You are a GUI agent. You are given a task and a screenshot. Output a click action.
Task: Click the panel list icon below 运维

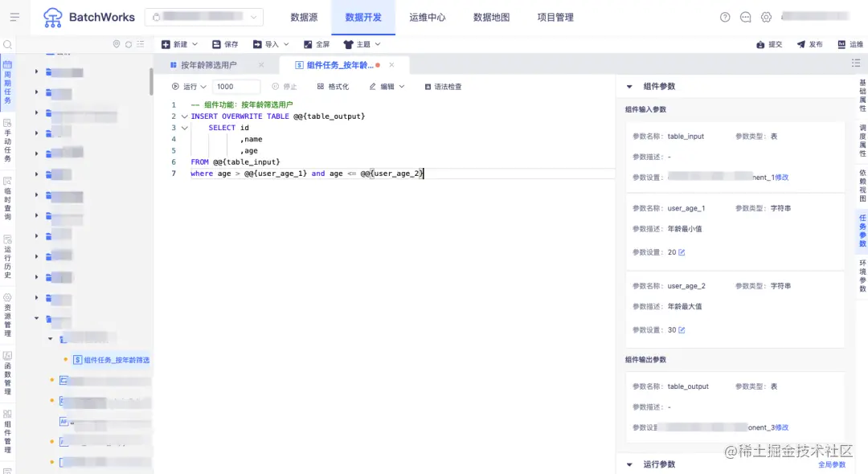856,63
